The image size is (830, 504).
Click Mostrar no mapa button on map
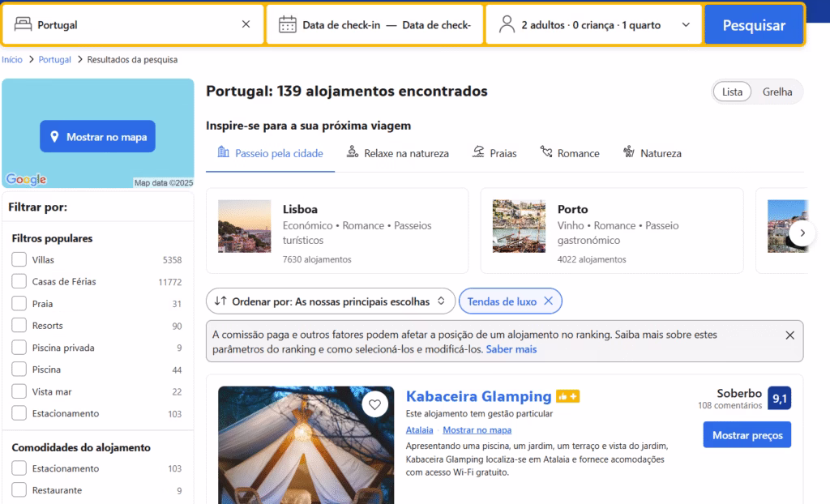coord(97,137)
